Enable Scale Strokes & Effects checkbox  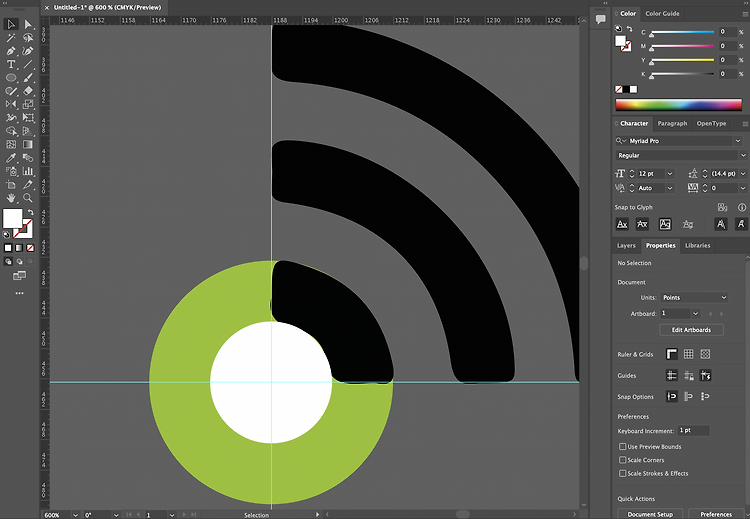point(622,473)
